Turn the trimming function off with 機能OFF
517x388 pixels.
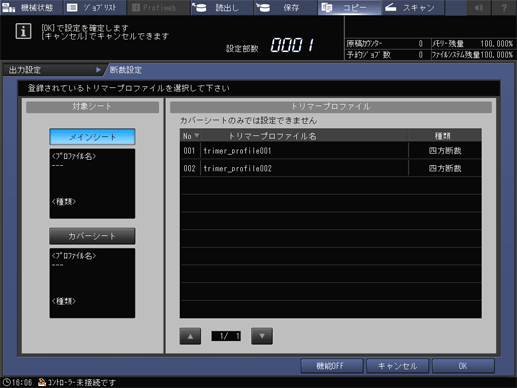332,366
